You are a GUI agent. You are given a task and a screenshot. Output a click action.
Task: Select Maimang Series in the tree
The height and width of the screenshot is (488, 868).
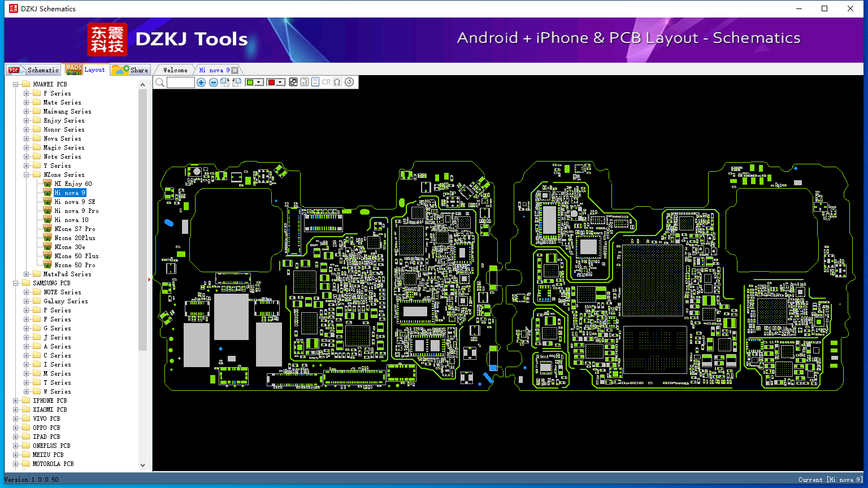pyautogui.click(x=67, y=111)
